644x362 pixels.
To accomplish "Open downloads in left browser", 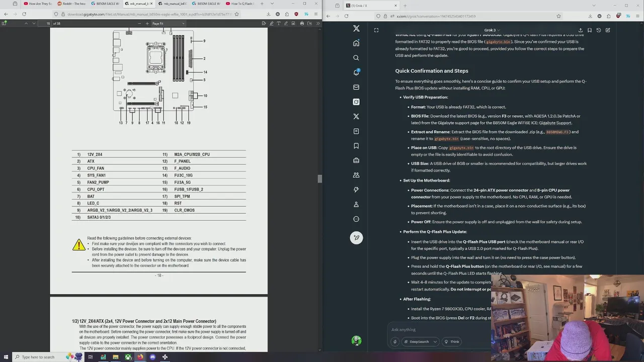I will (268, 14).
